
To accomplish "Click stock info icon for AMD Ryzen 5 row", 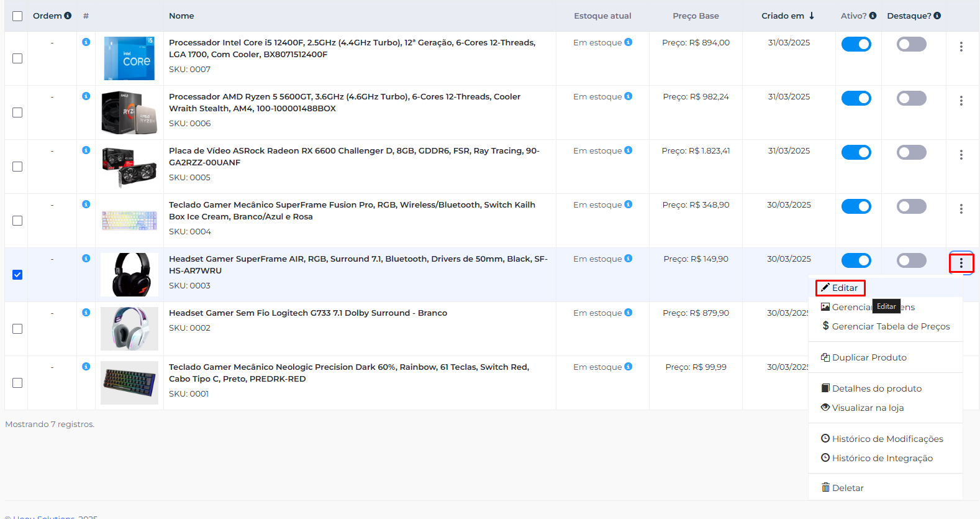I will (x=628, y=96).
